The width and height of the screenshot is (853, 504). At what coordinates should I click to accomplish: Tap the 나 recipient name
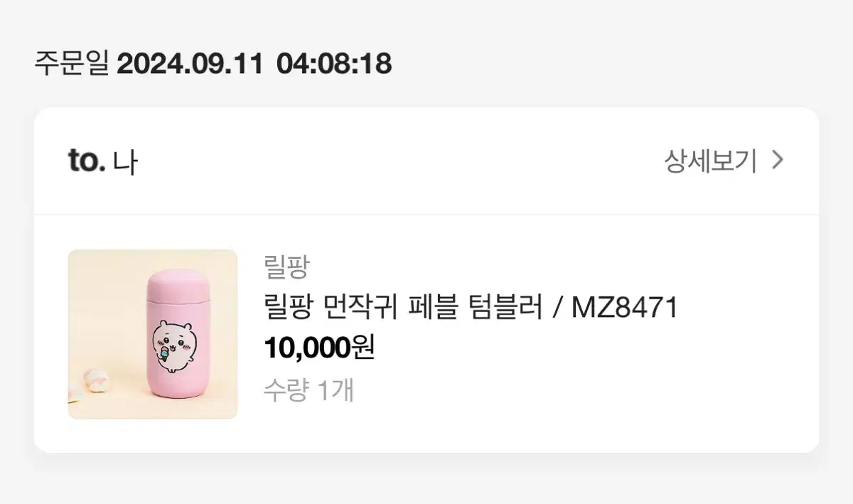[125, 162]
